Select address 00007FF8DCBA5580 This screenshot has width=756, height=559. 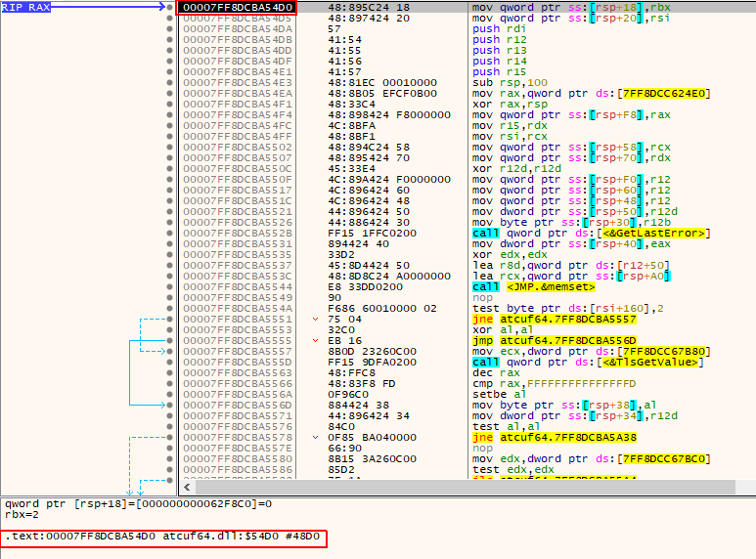(x=238, y=458)
